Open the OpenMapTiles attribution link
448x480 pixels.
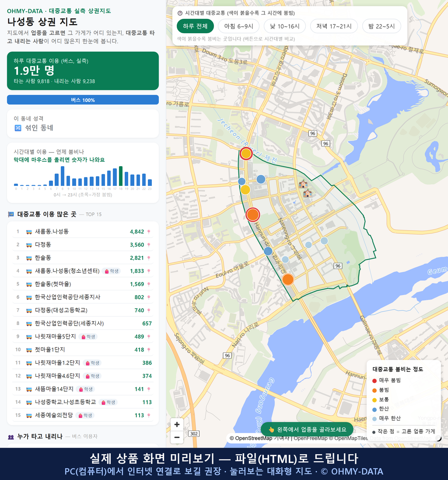coord(349,438)
